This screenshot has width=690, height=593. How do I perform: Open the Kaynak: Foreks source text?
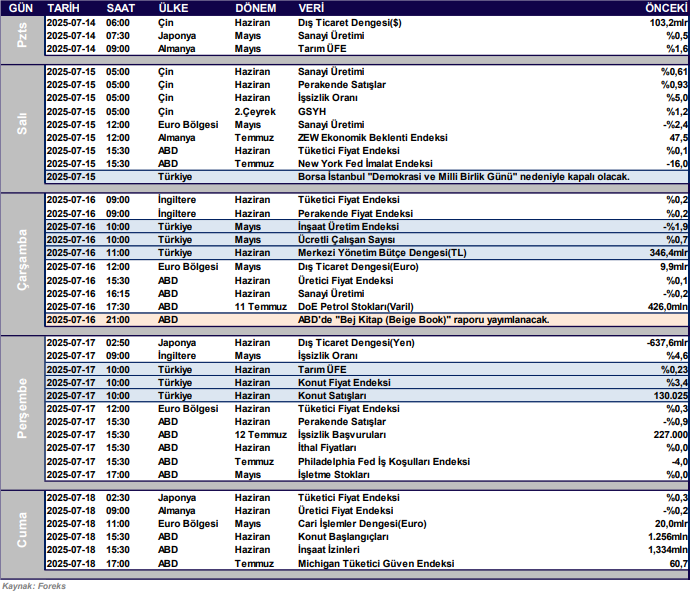(x=34, y=586)
